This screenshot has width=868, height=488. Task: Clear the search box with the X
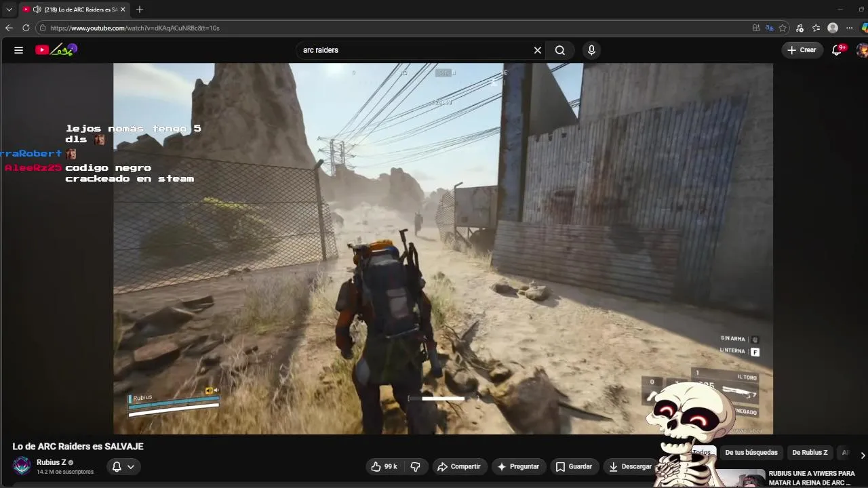point(538,50)
